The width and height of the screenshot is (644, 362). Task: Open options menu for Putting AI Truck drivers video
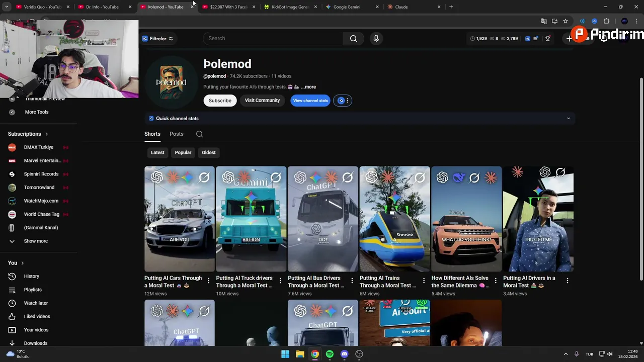pyautogui.click(x=280, y=281)
